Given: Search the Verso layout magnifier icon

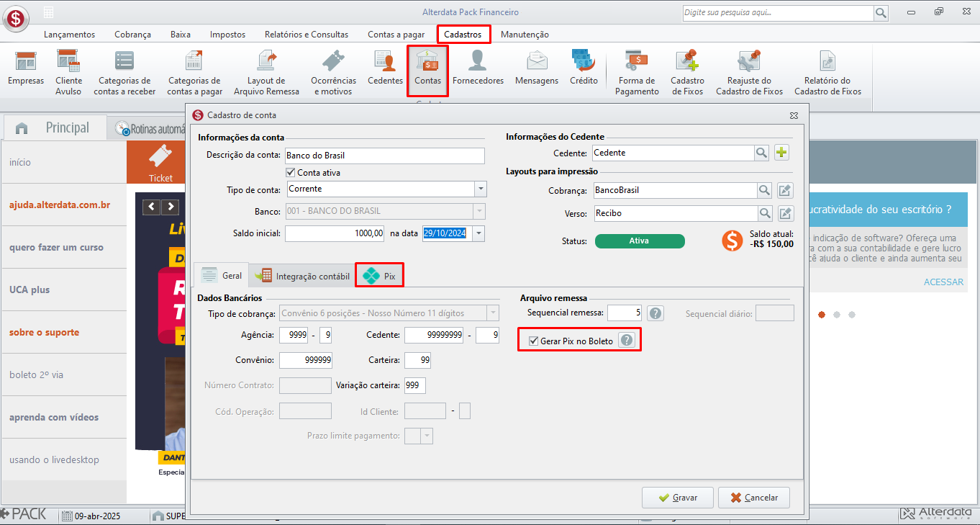Looking at the screenshot, I should pyautogui.click(x=765, y=214).
